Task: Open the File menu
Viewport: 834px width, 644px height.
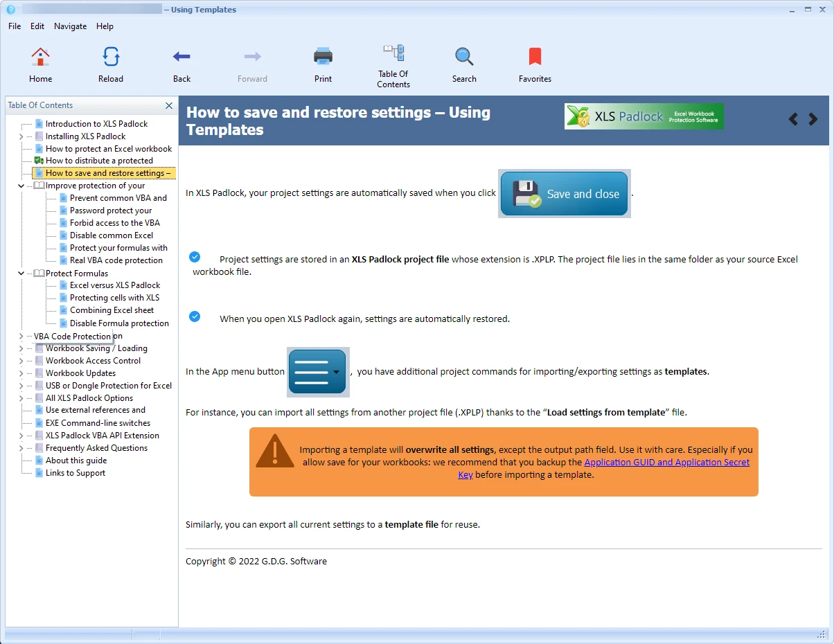Action: click(x=15, y=26)
